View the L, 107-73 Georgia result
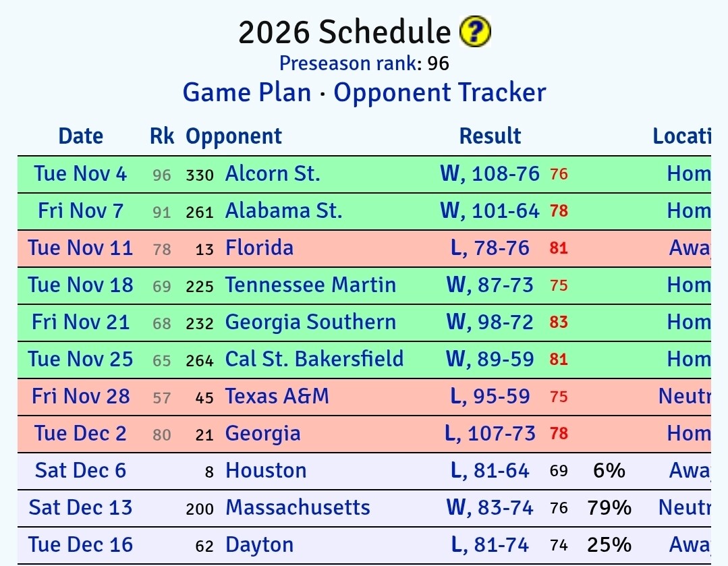Screen dimensions: 728x566 click(x=490, y=433)
